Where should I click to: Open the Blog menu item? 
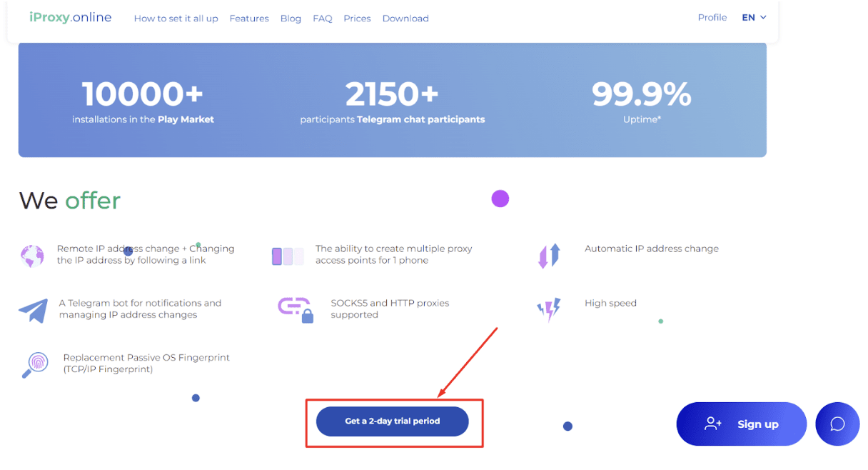point(291,19)
